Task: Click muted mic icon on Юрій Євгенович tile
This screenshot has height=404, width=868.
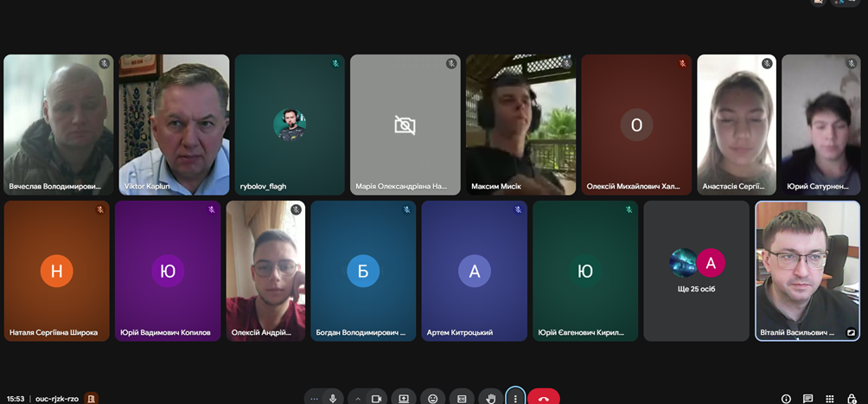Action: 629,209
